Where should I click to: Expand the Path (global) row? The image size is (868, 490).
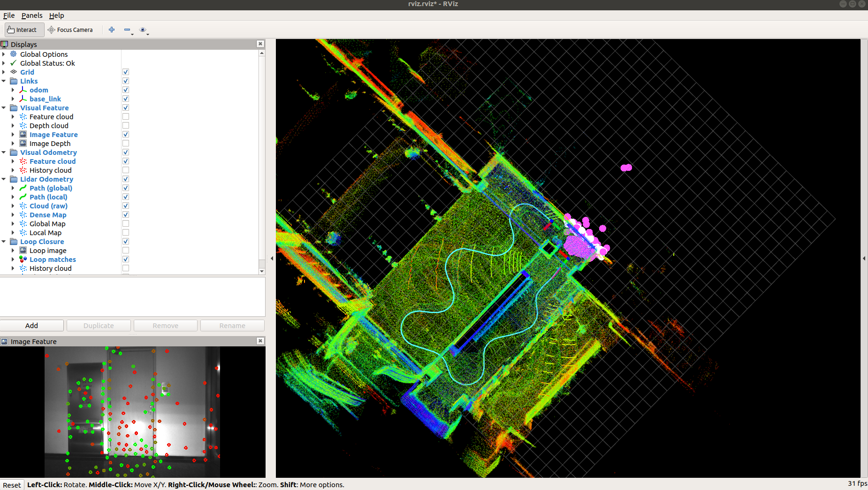[13, 188]
